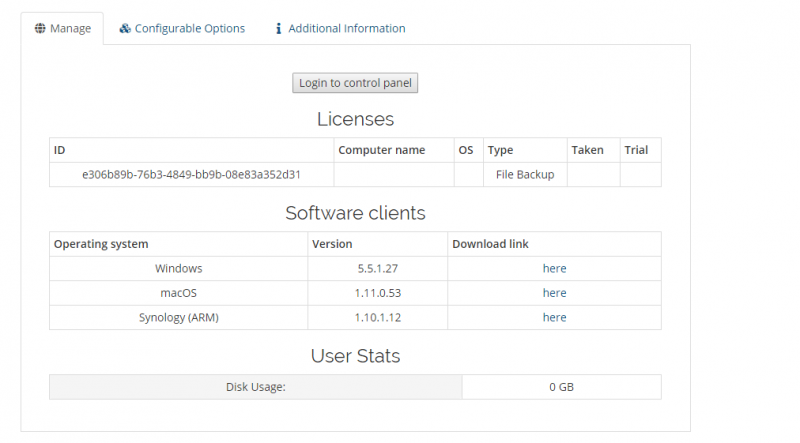Click the Synology version 1.10.1.12 cell

(x=378, y=317)
